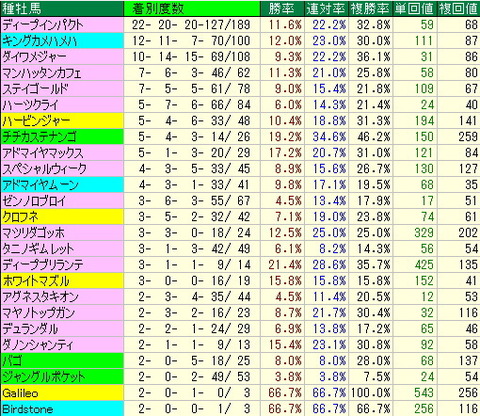
Task: Click アドマイヤムーン 複回値 value 35
Action: coord(471,185)
